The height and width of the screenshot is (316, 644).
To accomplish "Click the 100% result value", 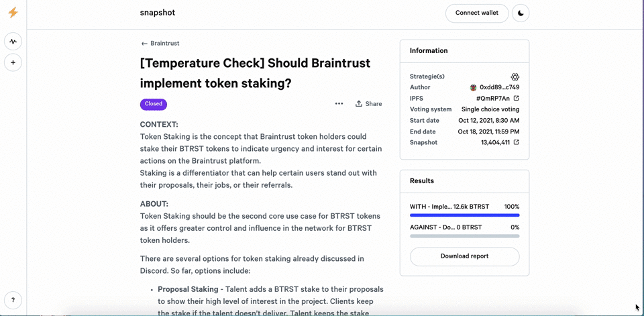I will pos(512,207).
